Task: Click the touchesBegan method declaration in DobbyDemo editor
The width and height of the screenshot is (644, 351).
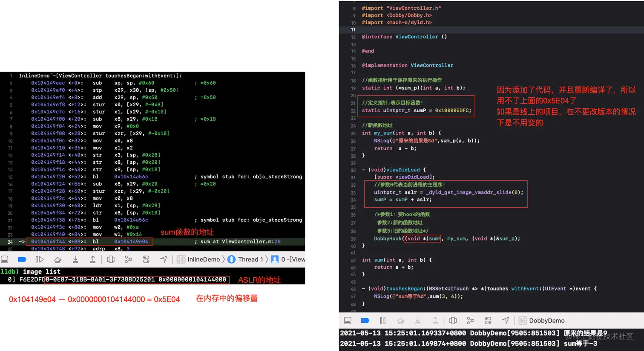Action: 479,289
